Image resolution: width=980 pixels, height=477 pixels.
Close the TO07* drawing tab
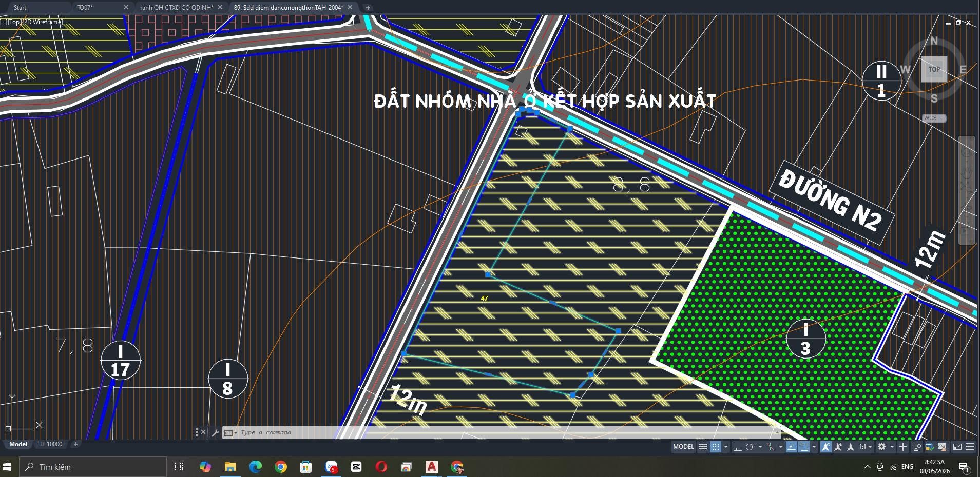tap(126, 7)
